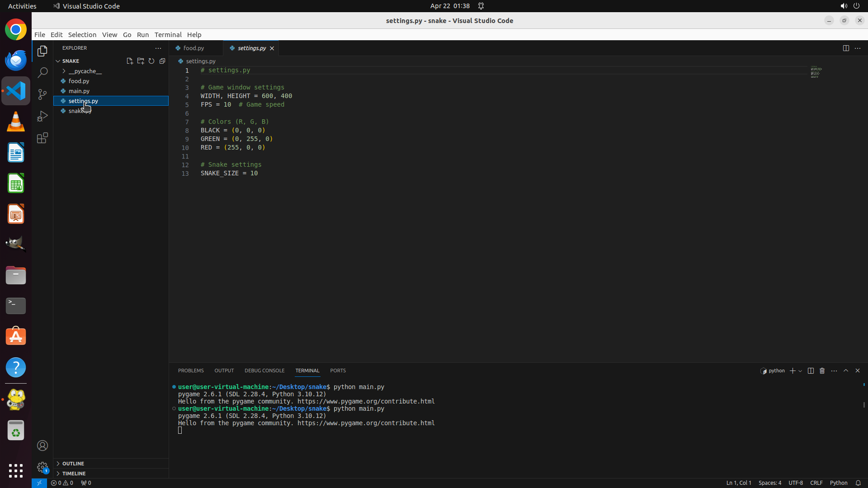Click the minimap code preview
868x488 pixels.
coord(816,72)
